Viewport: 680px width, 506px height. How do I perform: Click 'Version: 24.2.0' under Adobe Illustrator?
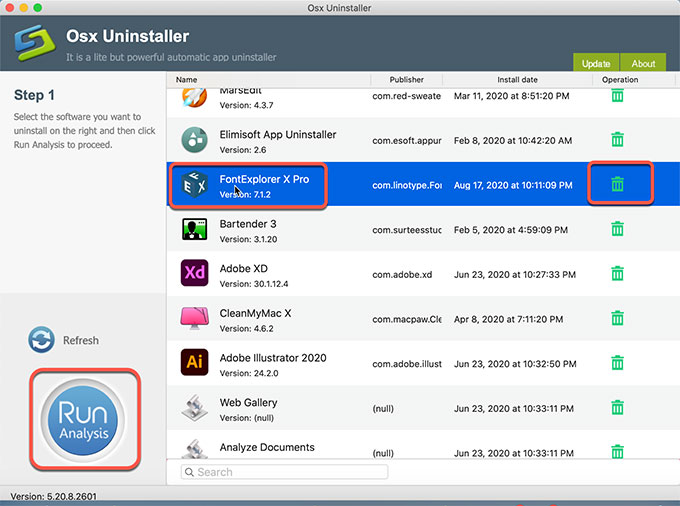249,373
